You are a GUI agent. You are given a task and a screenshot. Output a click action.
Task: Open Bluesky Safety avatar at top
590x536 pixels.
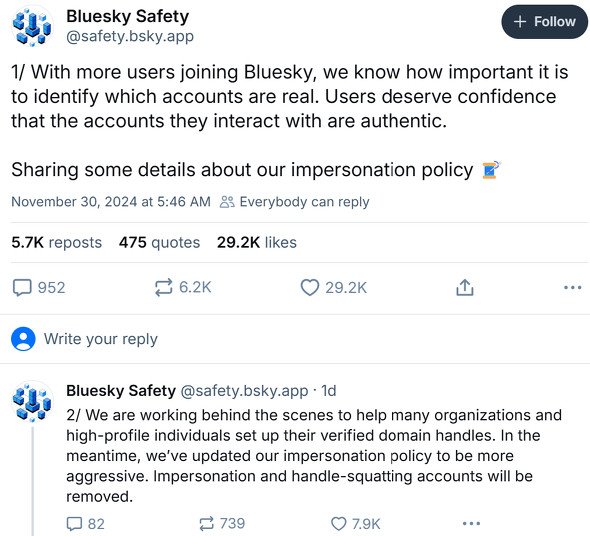pyautogui.click(x=32, y=27)
